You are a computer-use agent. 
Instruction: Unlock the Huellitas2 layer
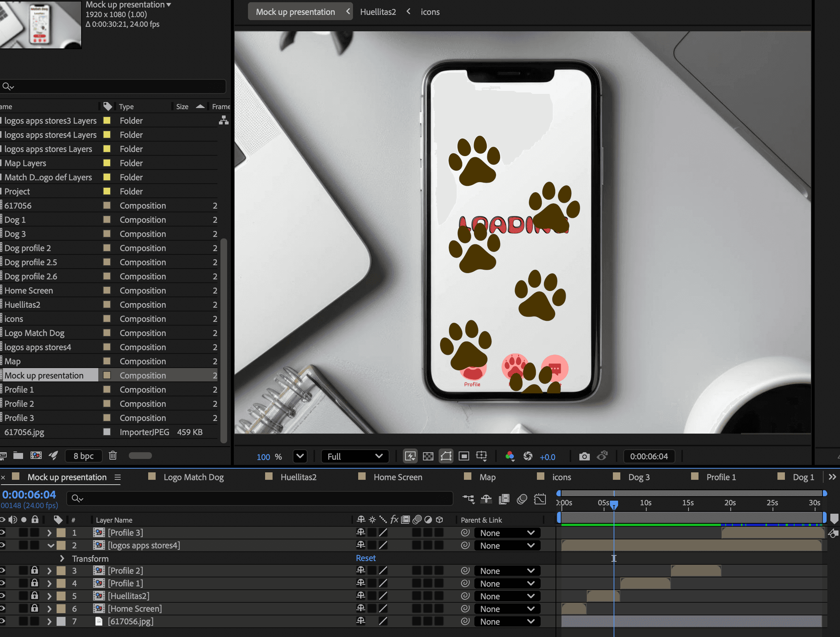click(35, 596)
